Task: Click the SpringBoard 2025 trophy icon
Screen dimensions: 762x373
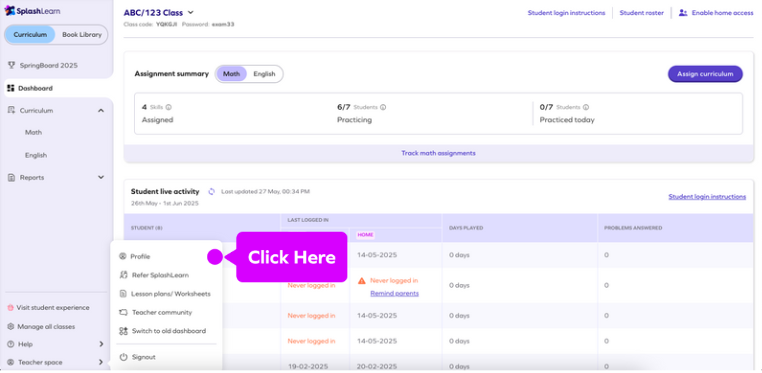Action: click(12, 65)
